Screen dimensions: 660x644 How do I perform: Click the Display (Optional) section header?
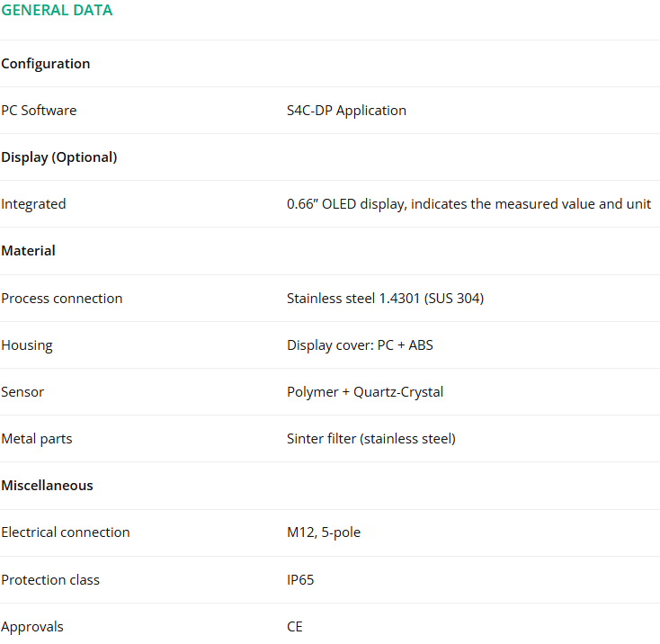[59, 157]
